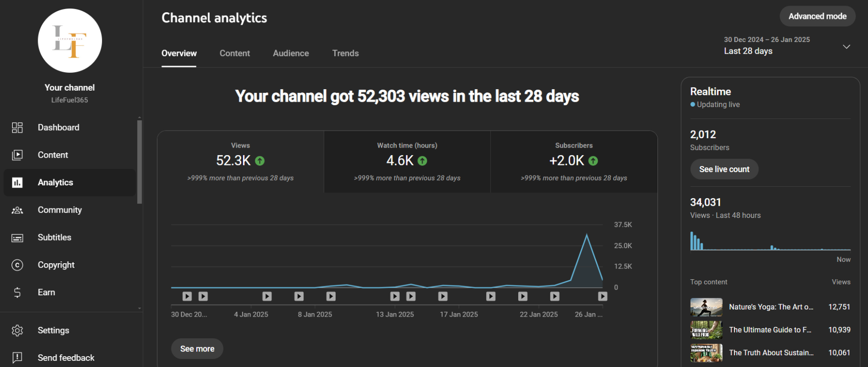This screenshot has height=367, width=868.
Task: Expand the Last 28 days date range dropdown
Action: tap(846, 46)
